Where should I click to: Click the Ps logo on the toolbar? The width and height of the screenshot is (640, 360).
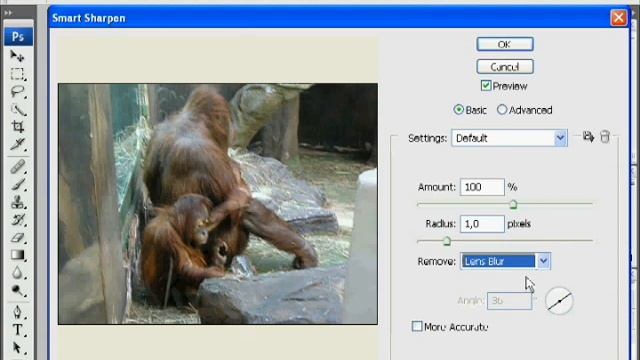click(x=18, y=37)
